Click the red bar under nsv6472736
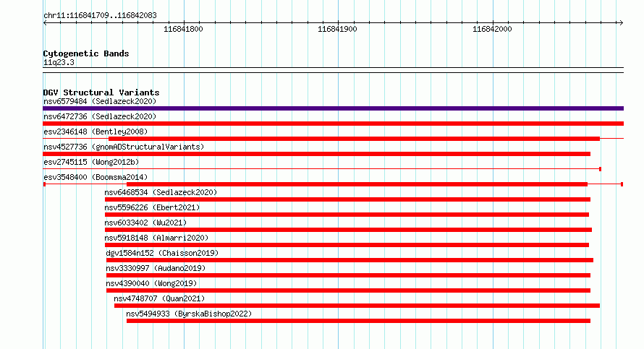This screenshot has width=644, height=349. click(333, 124)
